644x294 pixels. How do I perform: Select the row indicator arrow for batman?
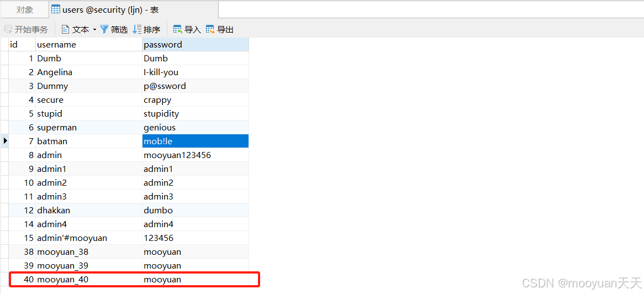5,141
